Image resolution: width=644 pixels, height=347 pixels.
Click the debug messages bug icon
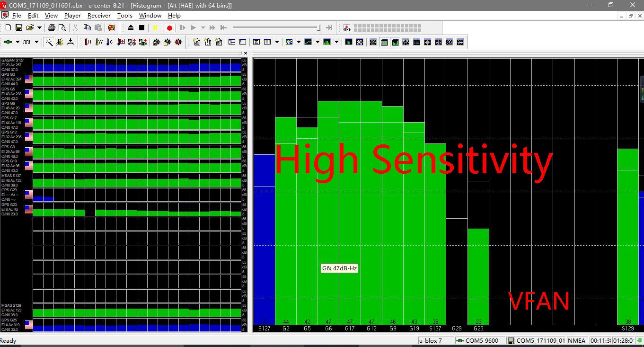click(x=60, y=42)
